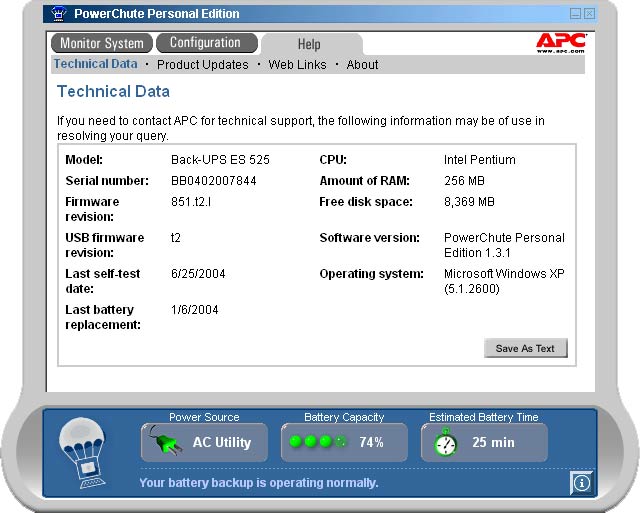Click the Battery Capacity label
Screen dimensions: 642x513
click(x=344, y=417)
